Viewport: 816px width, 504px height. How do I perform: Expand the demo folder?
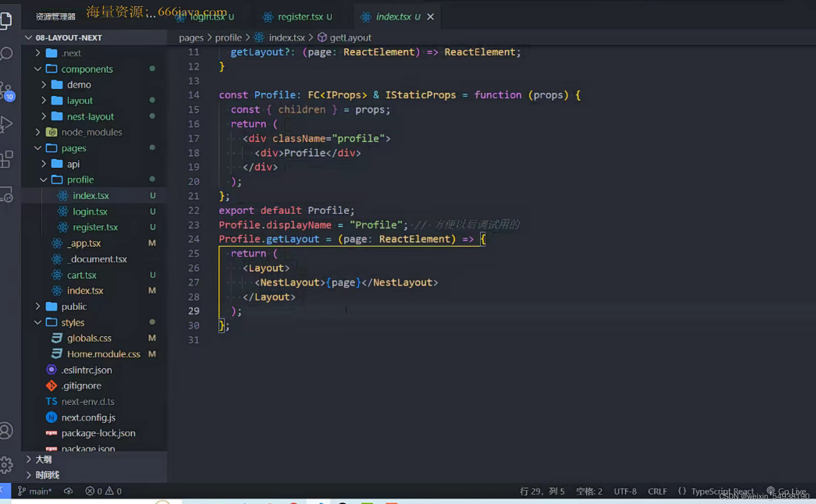(94, 85)
